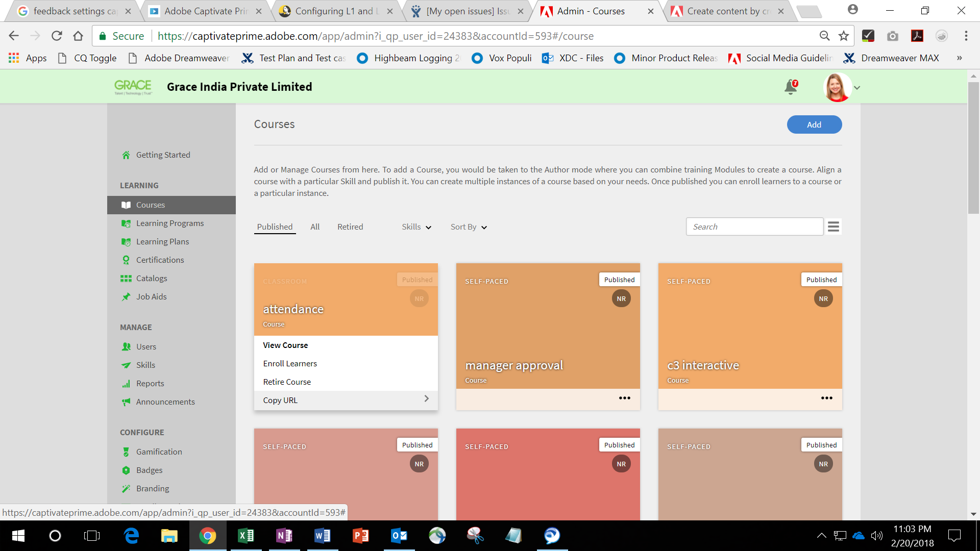This screenshot has width=980, height=551.
Task: Select Enroll Learners from context menu
Action: click(289, 363)
